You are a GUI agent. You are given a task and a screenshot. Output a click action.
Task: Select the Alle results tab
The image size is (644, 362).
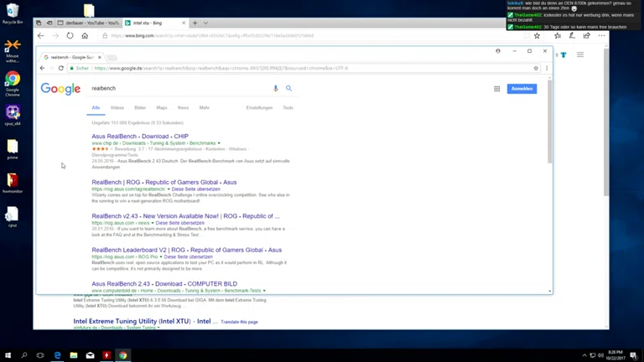point(96,107)
